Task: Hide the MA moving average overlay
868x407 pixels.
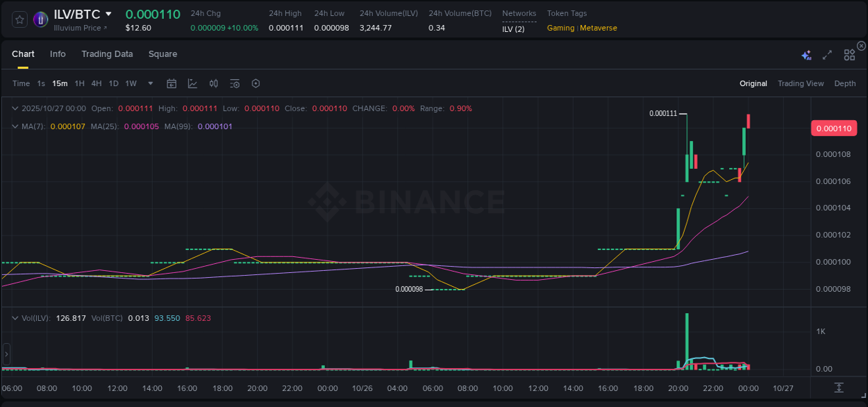Action: pos(14,126)
